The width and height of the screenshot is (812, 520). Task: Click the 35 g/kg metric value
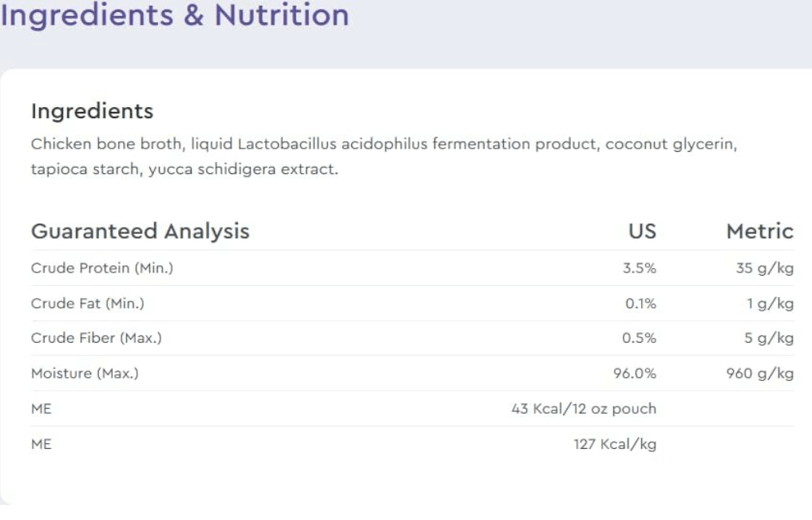pos(764,268)
